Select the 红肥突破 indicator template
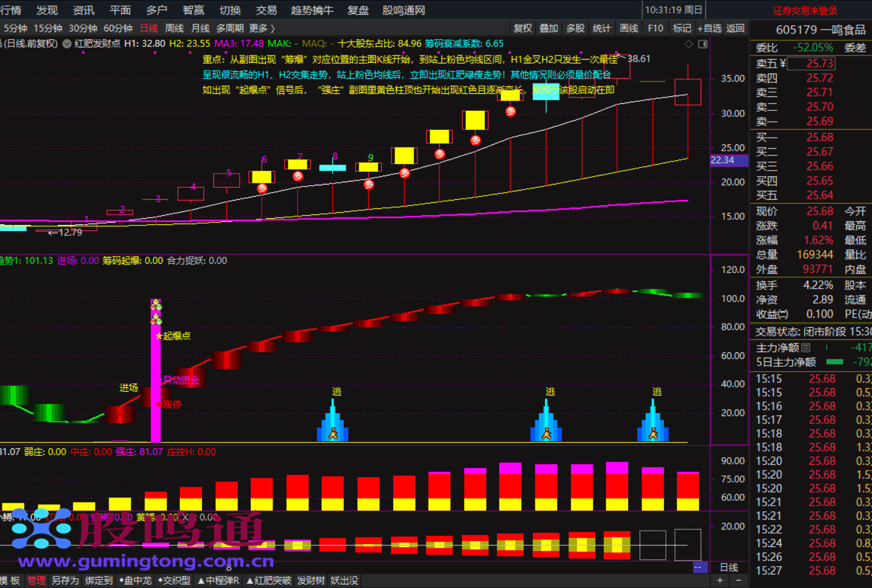 pos(269,580)
